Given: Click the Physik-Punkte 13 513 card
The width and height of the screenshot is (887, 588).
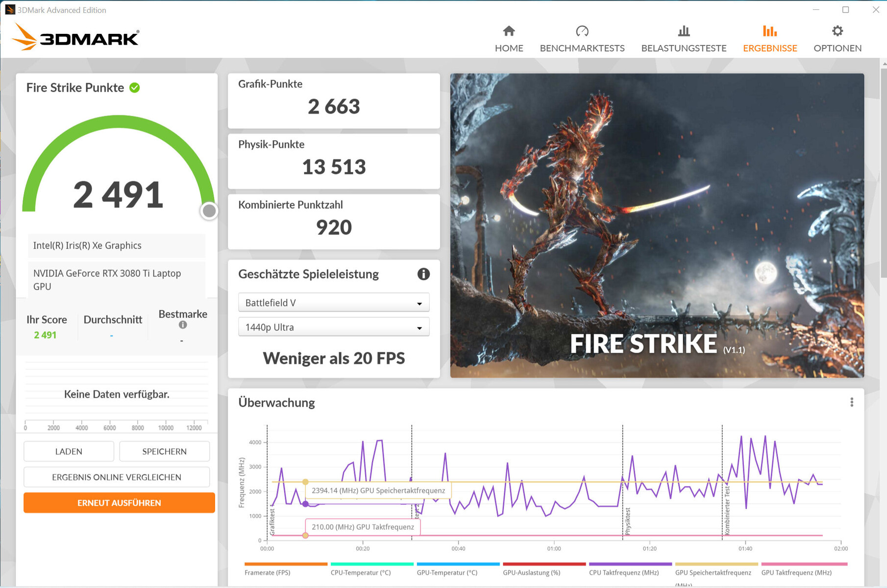Looking at the screenshot, I should (334, 161).
